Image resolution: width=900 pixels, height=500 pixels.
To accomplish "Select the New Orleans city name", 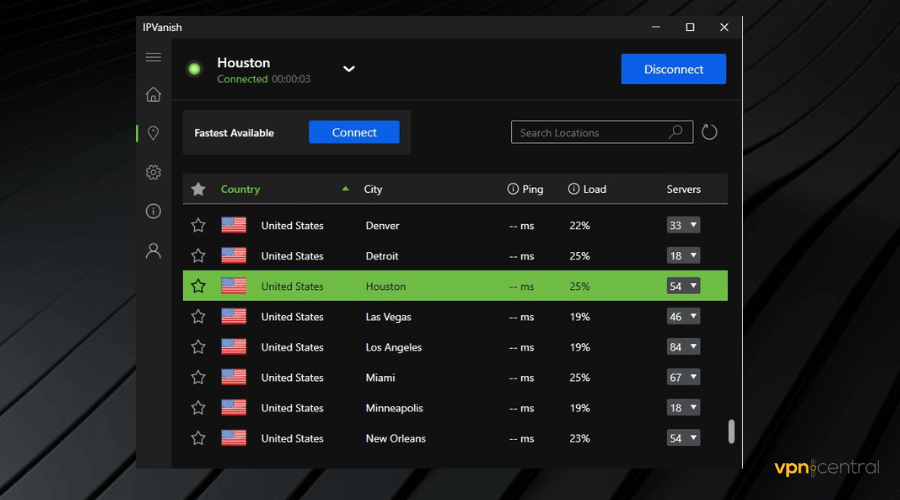I will pos(395,438).
